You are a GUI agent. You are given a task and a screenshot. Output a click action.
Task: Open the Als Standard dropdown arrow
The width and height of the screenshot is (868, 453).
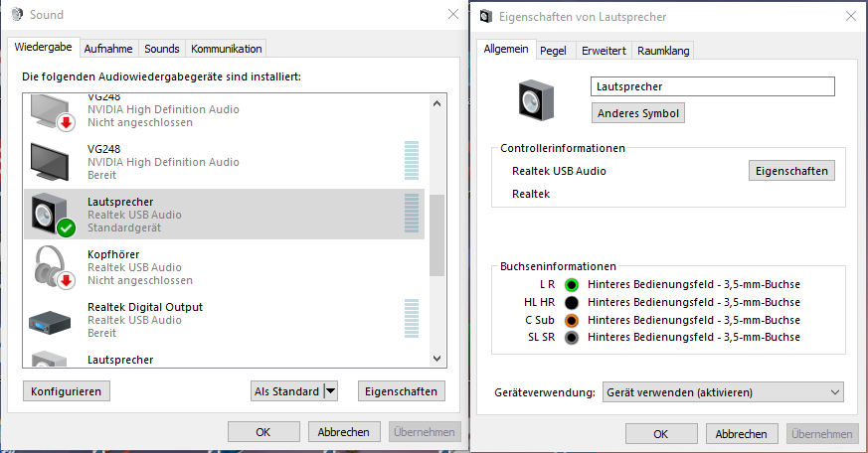pos(330,391)
